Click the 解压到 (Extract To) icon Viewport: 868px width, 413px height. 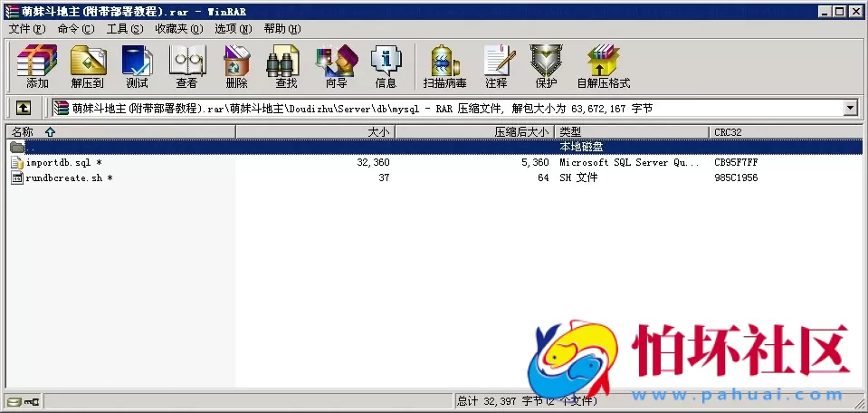tap(88, 66)
